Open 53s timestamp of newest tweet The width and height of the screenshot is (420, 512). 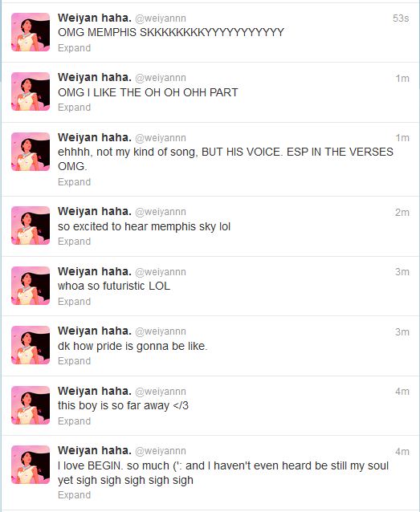[x=401, y=18]
